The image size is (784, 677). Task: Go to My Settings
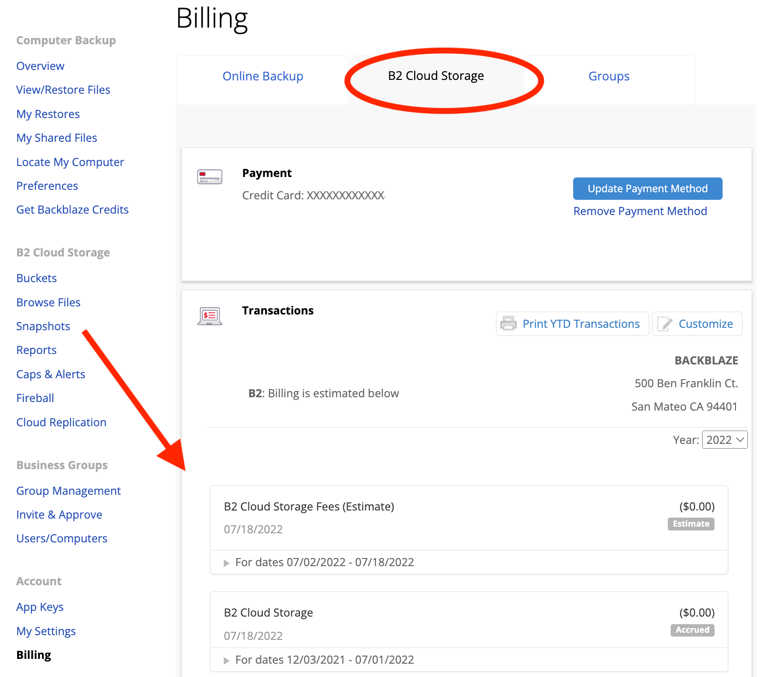pos(46,631)
